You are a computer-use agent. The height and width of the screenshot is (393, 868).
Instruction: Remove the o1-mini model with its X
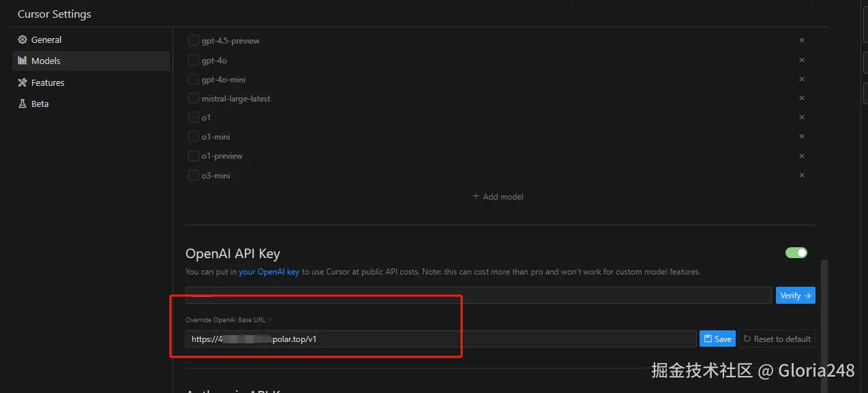coord(802,136)
